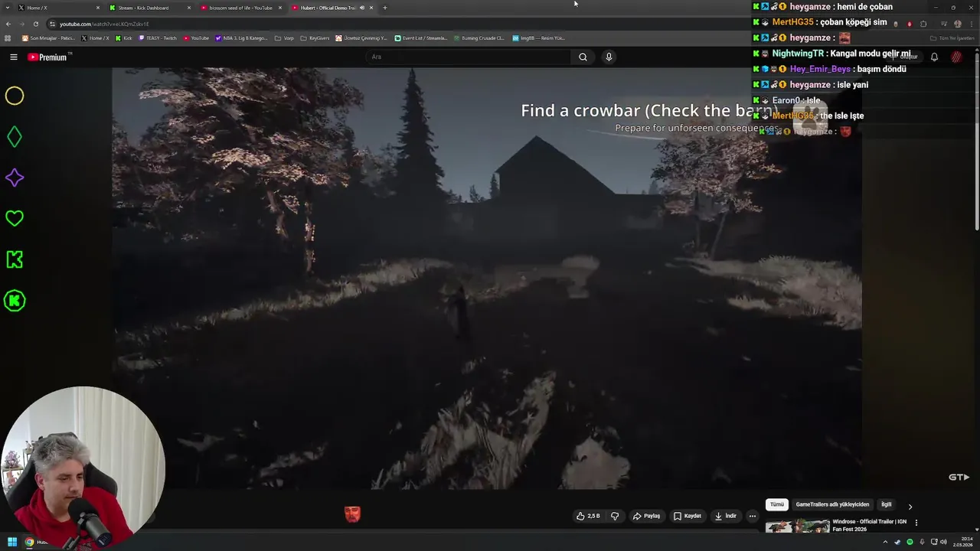Select GameTrailers adlı yükleyiciden chip

pos(832,505)
